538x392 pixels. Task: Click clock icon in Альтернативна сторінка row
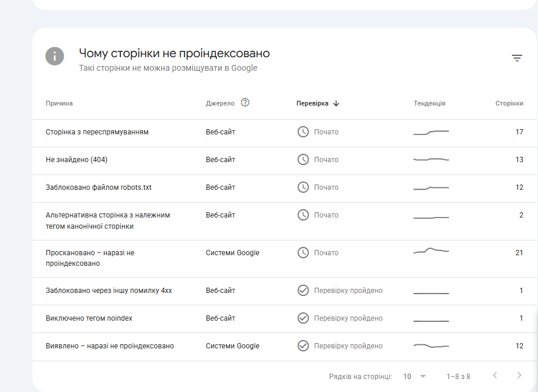pyautogui.click(x=303, y=215)
